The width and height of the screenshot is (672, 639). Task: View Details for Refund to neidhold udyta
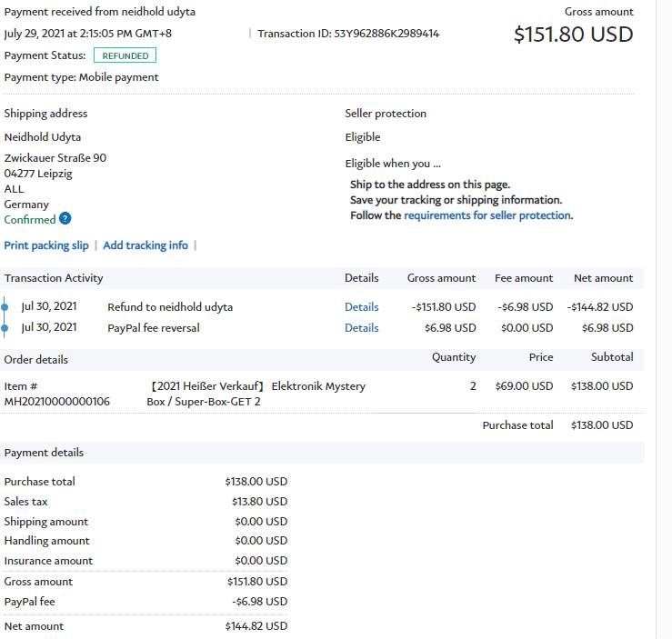(361, 307)
